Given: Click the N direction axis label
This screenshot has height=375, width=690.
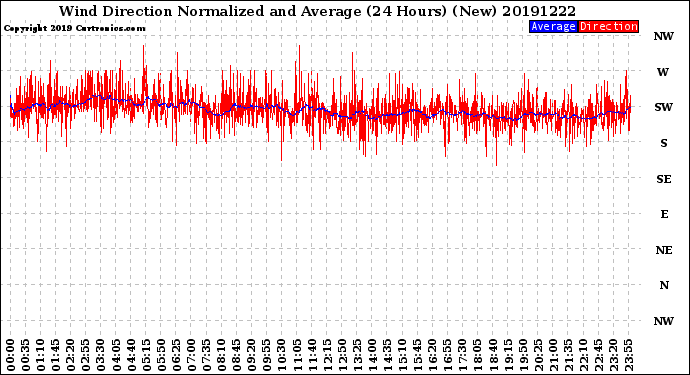Looking at the screenshot, I should coord(664,285).
